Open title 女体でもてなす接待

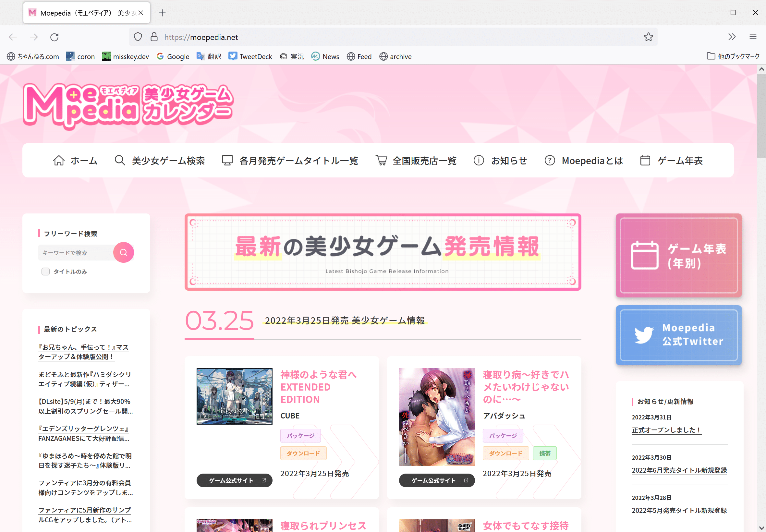coord(526,526)
